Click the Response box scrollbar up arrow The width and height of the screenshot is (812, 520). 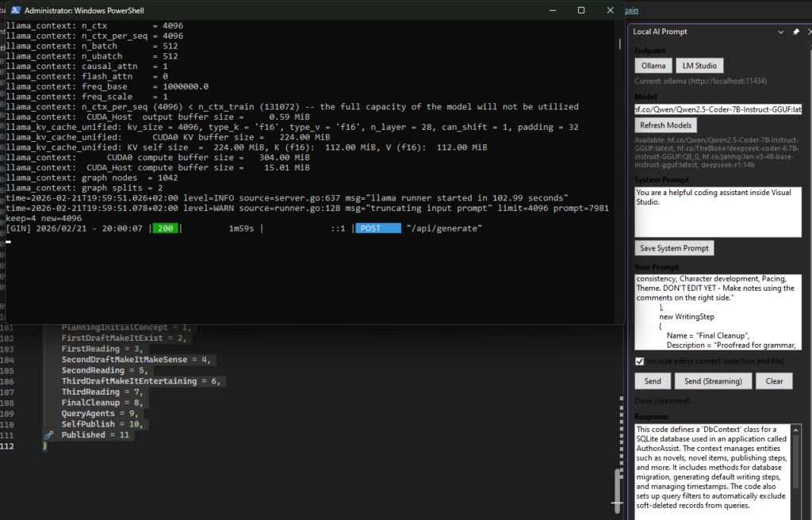click(796, 430)
